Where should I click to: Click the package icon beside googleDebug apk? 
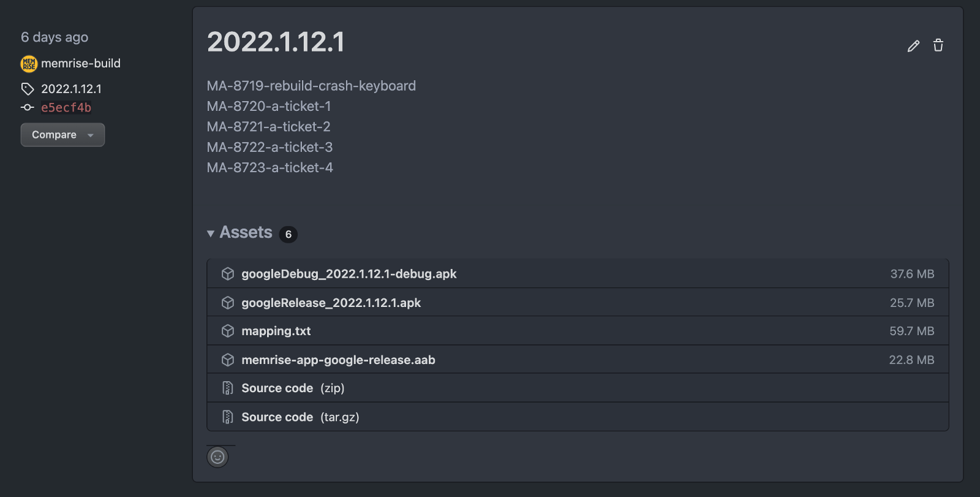tap(227, 274)
